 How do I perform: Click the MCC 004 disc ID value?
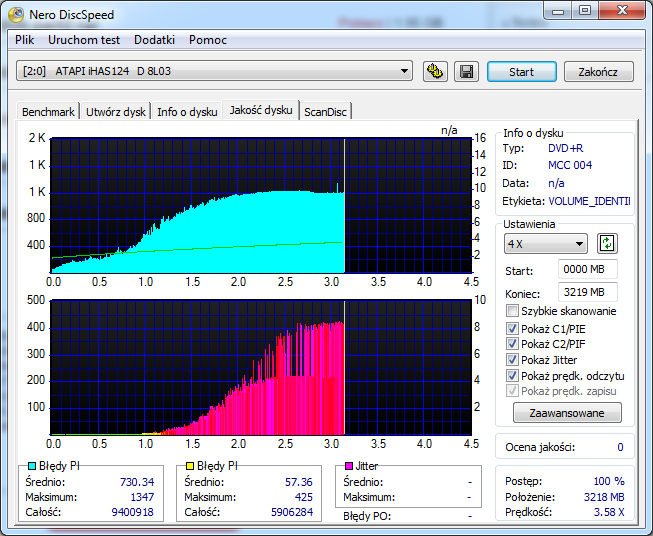(570, 165)
